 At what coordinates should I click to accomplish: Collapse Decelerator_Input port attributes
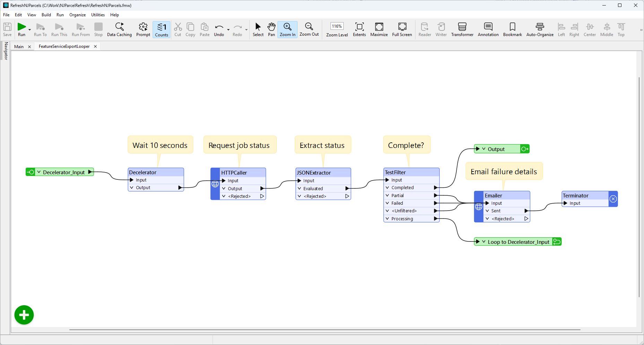tap(39, 172)
